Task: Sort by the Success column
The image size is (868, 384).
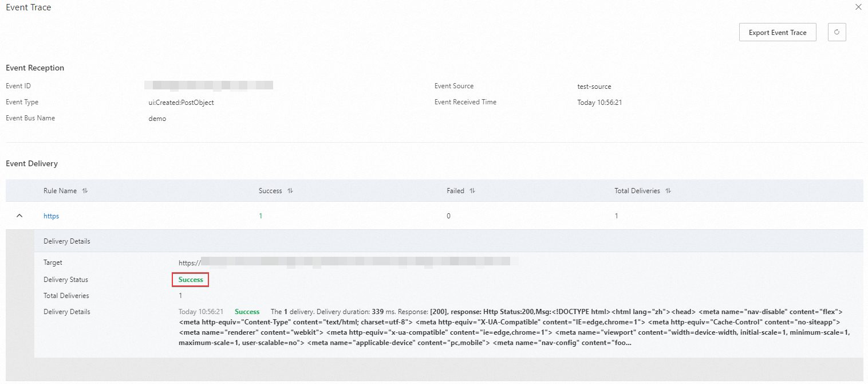Action: tap(290, 191)
